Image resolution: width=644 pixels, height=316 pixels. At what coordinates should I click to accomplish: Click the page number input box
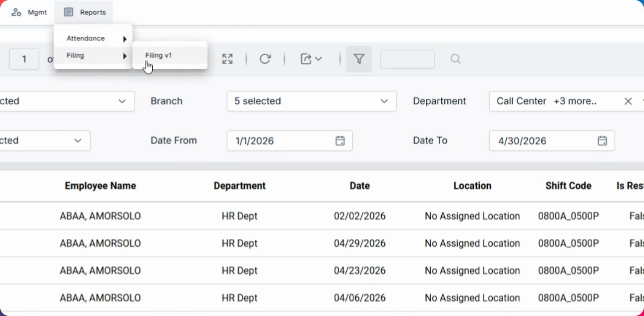(x=24, y=59)
